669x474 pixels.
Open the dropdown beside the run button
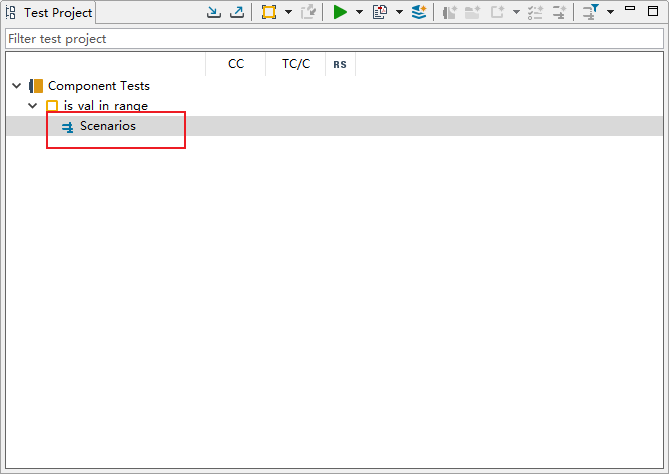tap(359, 12)
